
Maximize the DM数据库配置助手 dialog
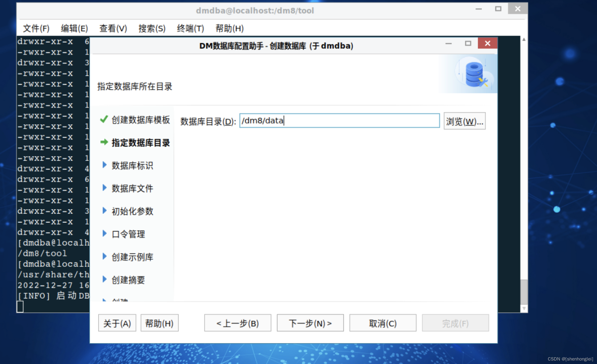tap(468, 44)
